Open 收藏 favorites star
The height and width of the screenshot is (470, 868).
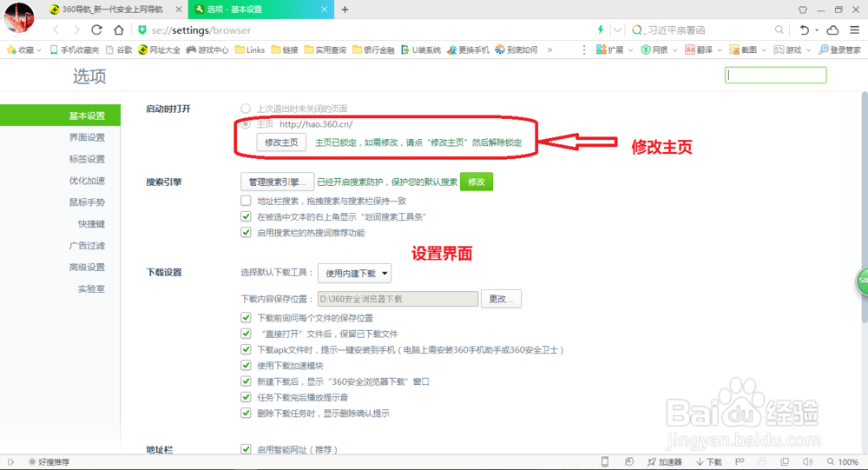coord(23,50)
